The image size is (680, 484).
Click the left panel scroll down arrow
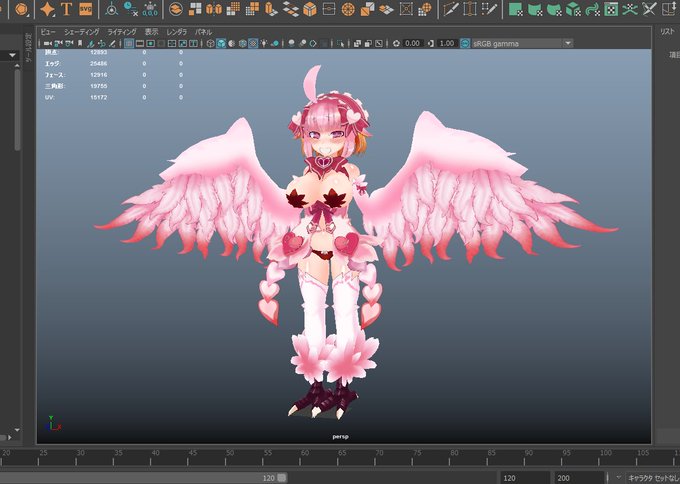pos(17,430)
